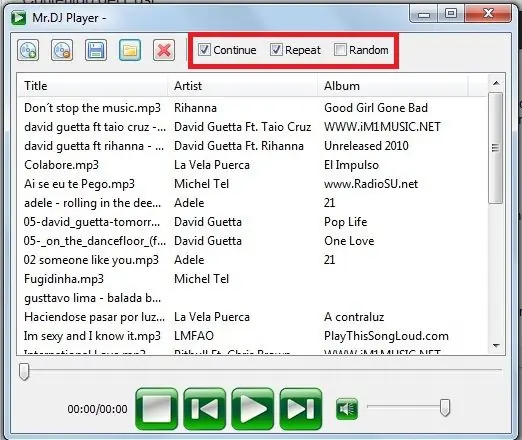Skip to the next track
522x440 pixels.
coord(301,409)
